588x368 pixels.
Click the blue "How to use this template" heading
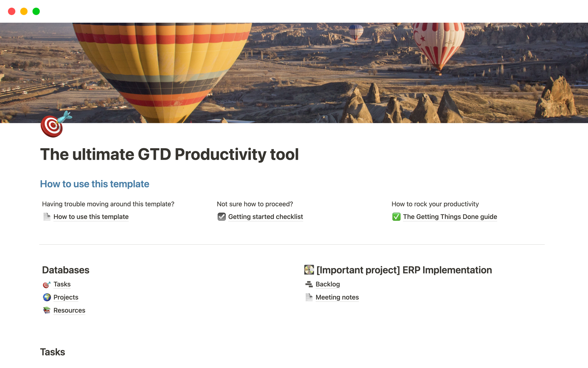click(x=94, y=184)
